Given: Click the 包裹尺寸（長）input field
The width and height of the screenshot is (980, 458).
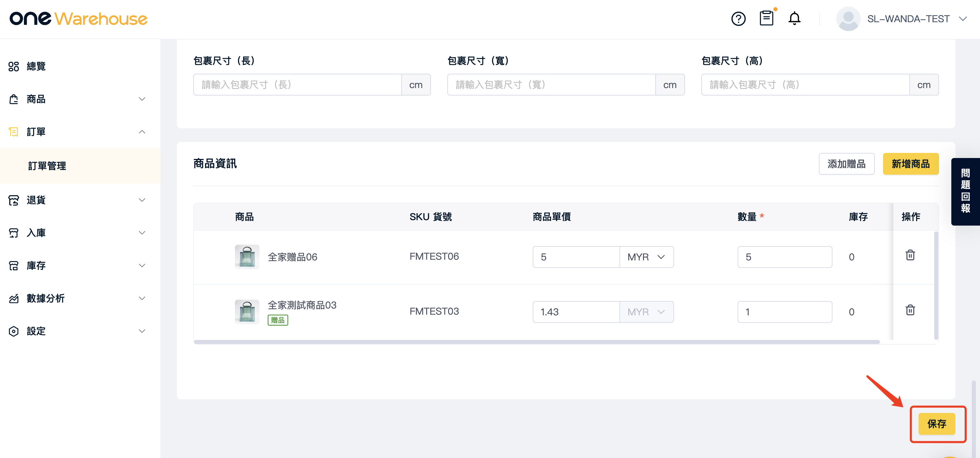Looking at the screenshot, I should tap(297, 85).
